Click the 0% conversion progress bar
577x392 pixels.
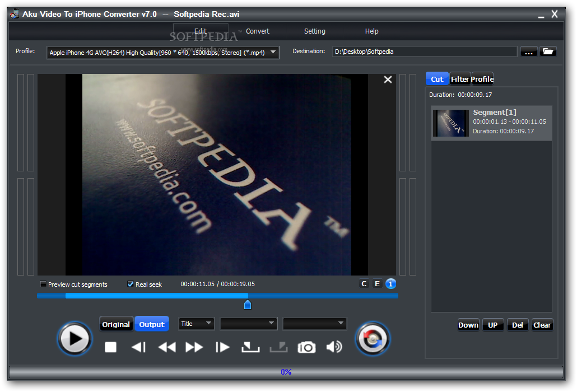click(x=286, y=372)
